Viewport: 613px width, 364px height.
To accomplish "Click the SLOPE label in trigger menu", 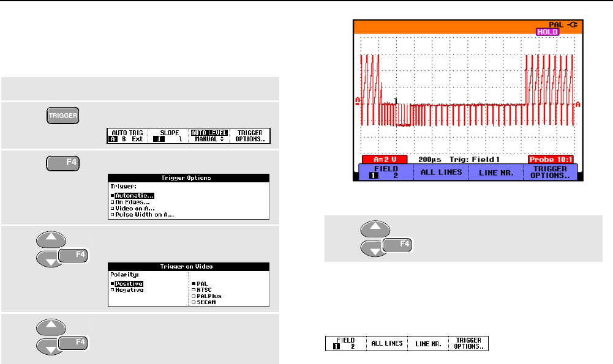I will pos(169,133).
